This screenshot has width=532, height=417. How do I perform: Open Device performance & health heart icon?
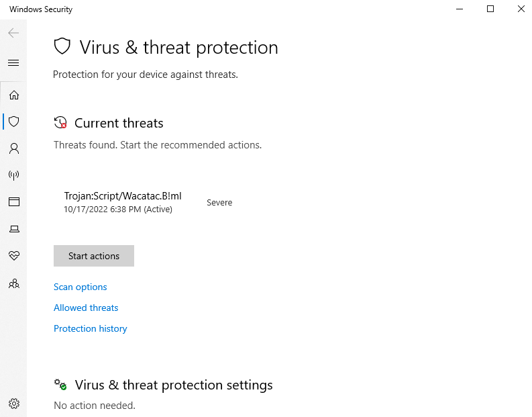coord(14,255)
